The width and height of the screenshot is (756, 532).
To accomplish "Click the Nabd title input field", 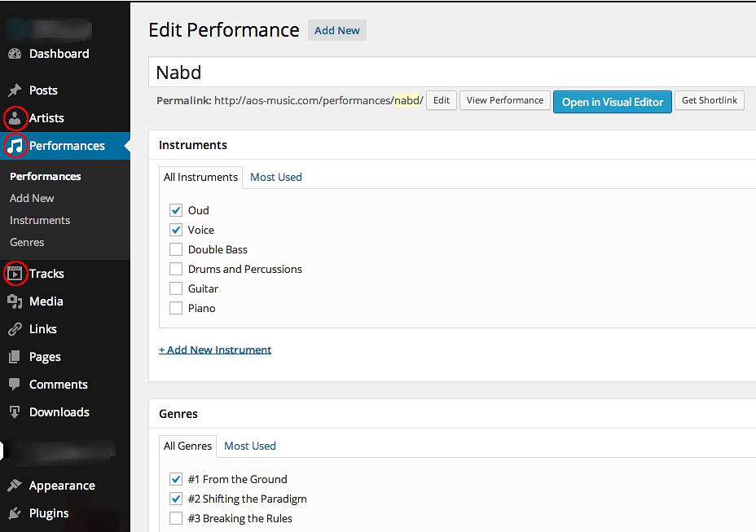I will [452, 73].
